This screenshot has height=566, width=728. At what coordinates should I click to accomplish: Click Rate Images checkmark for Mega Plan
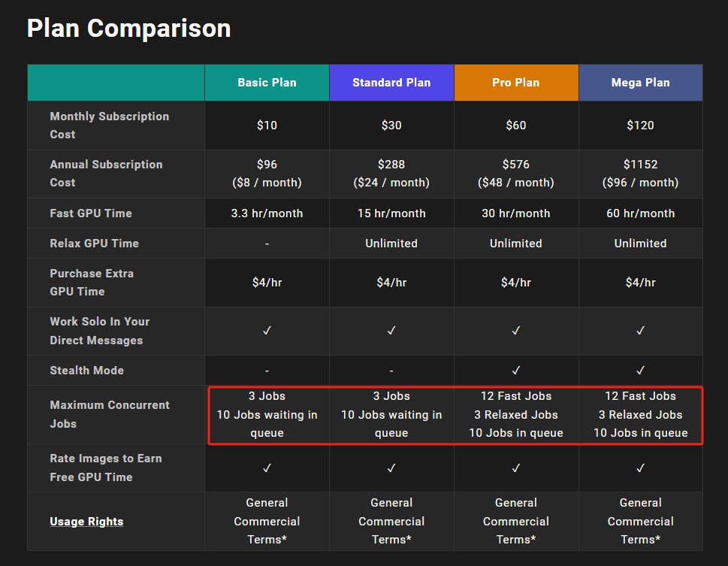(x=640, y=468)
